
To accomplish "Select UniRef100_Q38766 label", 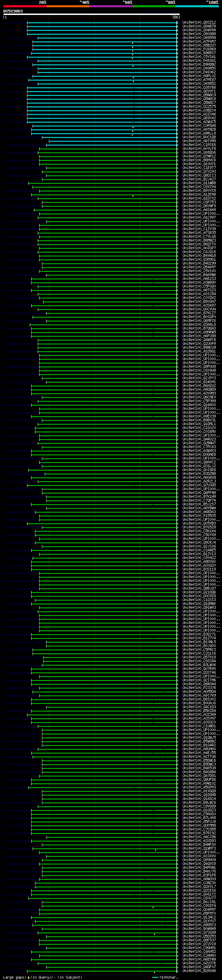I will [x=199, y=87].
